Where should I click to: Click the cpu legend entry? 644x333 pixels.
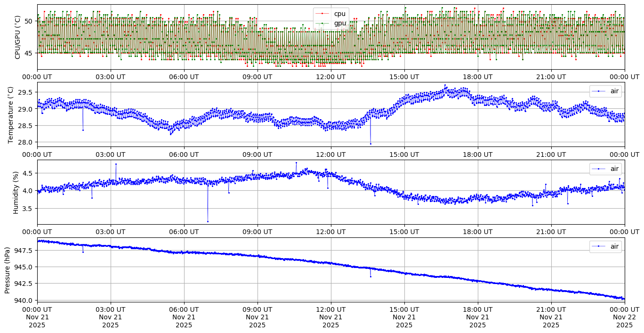[339, 14]
